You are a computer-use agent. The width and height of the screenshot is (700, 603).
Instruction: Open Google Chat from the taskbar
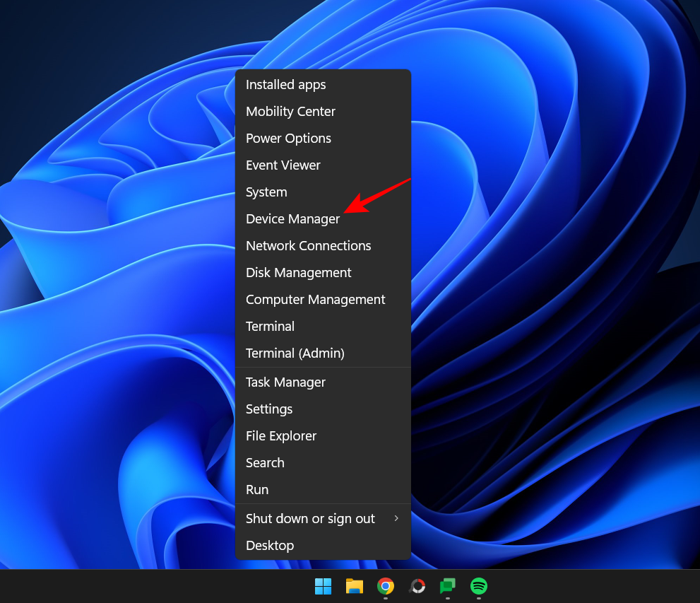pos(447,587)
